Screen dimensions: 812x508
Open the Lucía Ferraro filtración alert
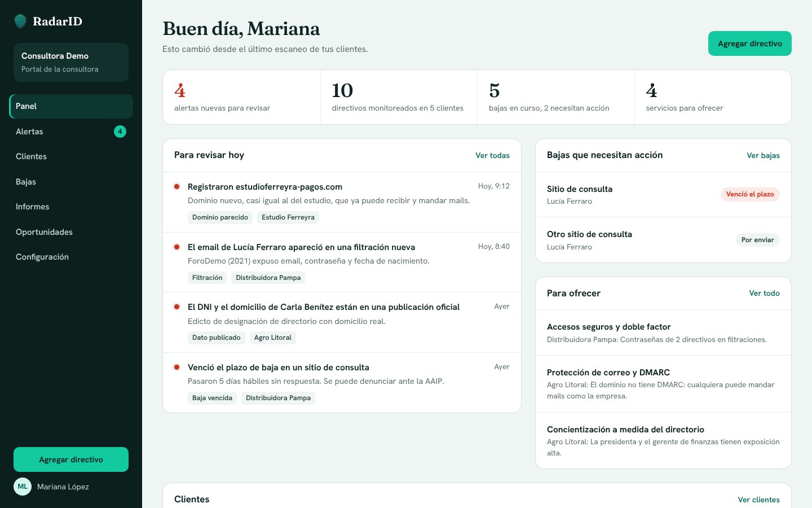[342, 262]
